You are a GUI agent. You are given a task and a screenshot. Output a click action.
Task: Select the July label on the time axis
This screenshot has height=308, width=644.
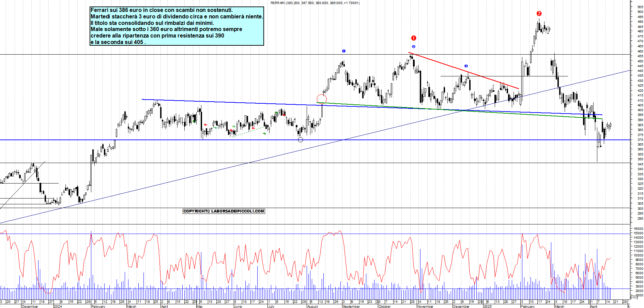271,306
